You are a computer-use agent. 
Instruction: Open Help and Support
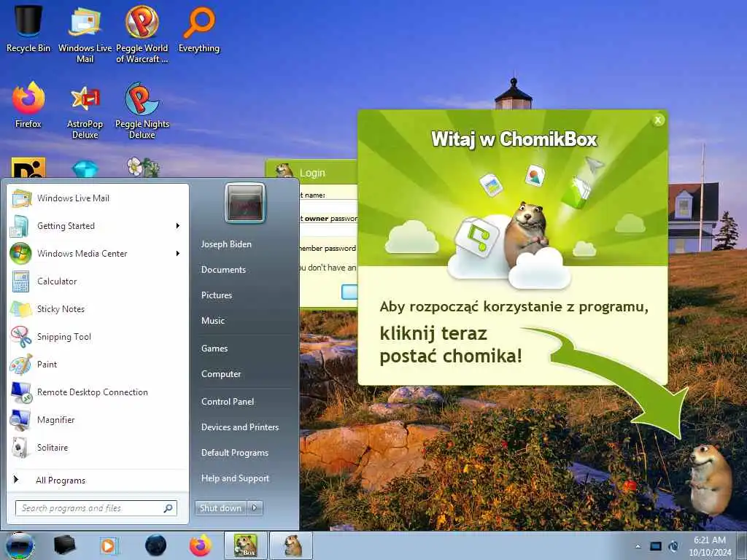(235, 478)
